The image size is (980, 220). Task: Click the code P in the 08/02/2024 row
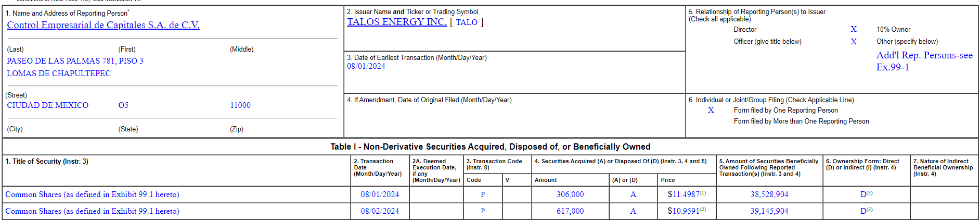(483, 211)
